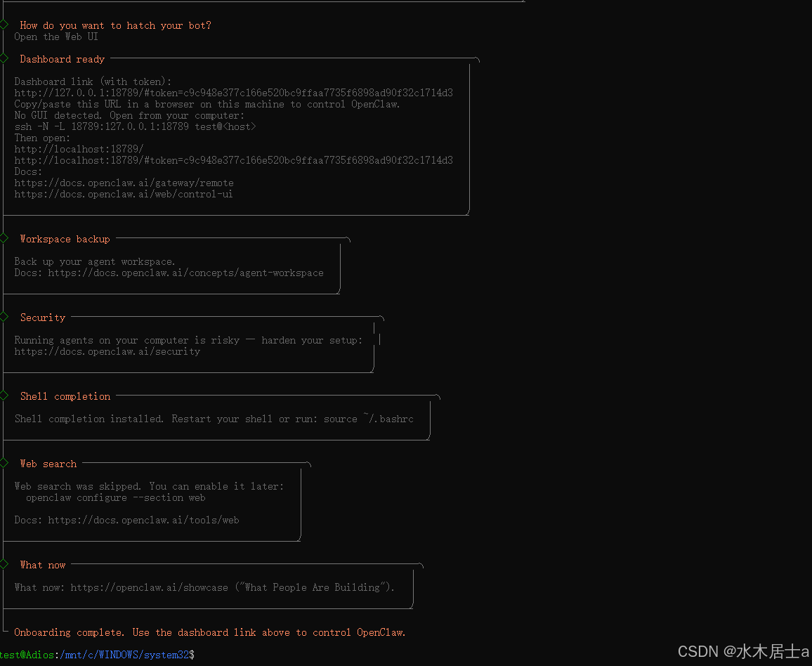The height and width of the screenshot is (666, 812).
Task: Click the 'Running agents on your computer is risky' line
Action: pyautogui.click(x=188, y=340)
